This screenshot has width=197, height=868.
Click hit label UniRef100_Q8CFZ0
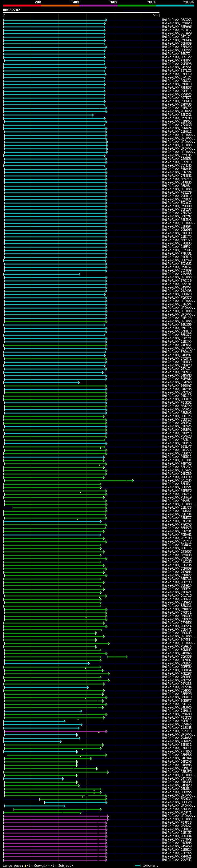click(x=177, y=802)
